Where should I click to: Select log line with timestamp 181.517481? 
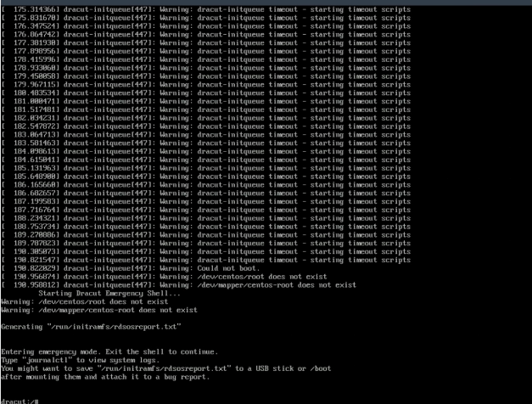pos(206,109)
